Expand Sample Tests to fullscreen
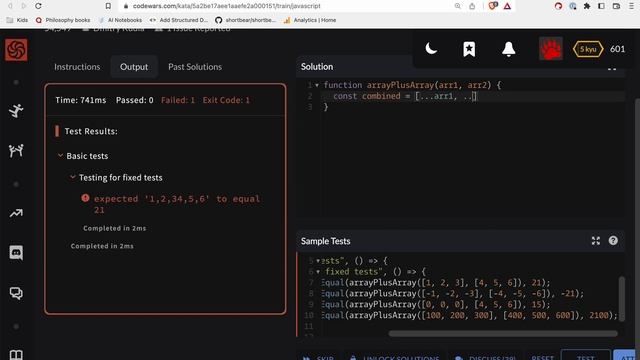Screen dimensions: 640x360 (x=596, y=241)
